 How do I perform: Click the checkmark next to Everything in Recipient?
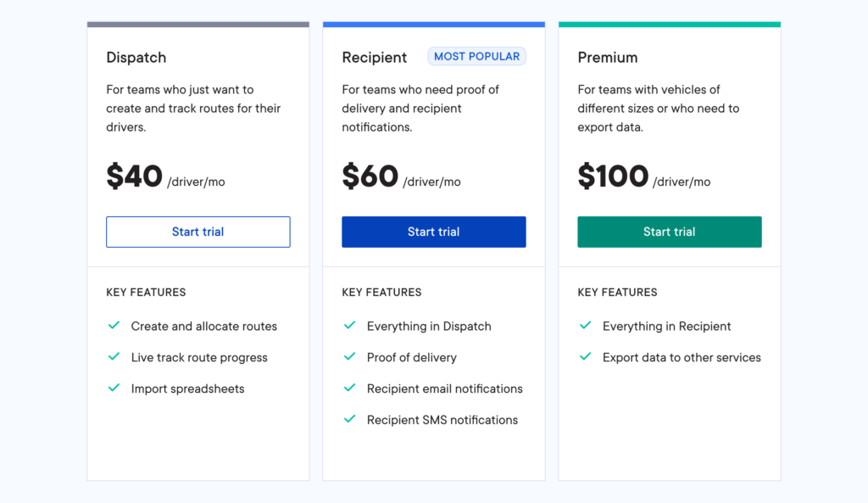point(585,326)
